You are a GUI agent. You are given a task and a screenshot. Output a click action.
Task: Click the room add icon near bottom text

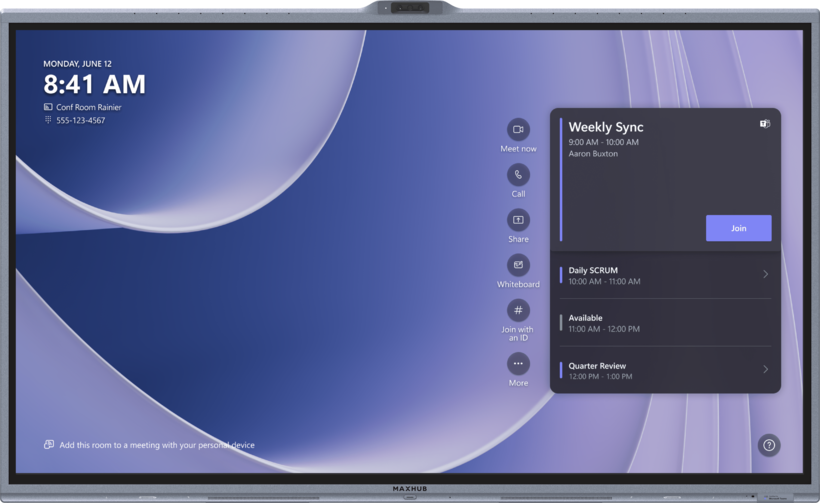[x=49, y=444]
